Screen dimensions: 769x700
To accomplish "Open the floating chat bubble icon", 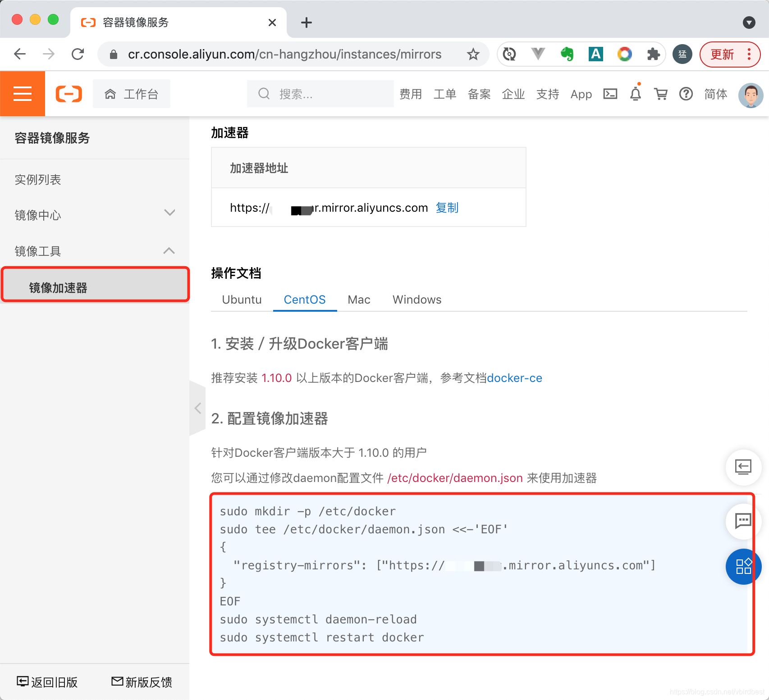I will pos(743,521).
